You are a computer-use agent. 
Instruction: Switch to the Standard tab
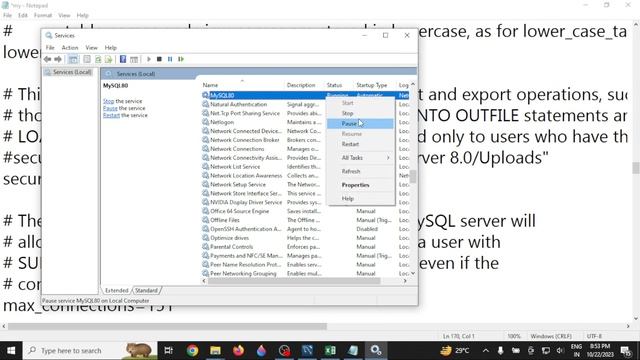146,290
